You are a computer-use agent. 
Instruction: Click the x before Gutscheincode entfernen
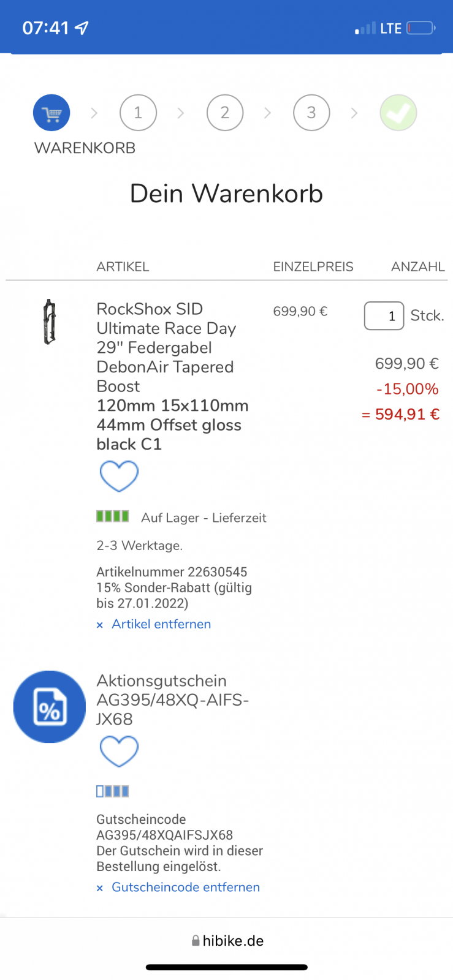(x=100, y=889)
